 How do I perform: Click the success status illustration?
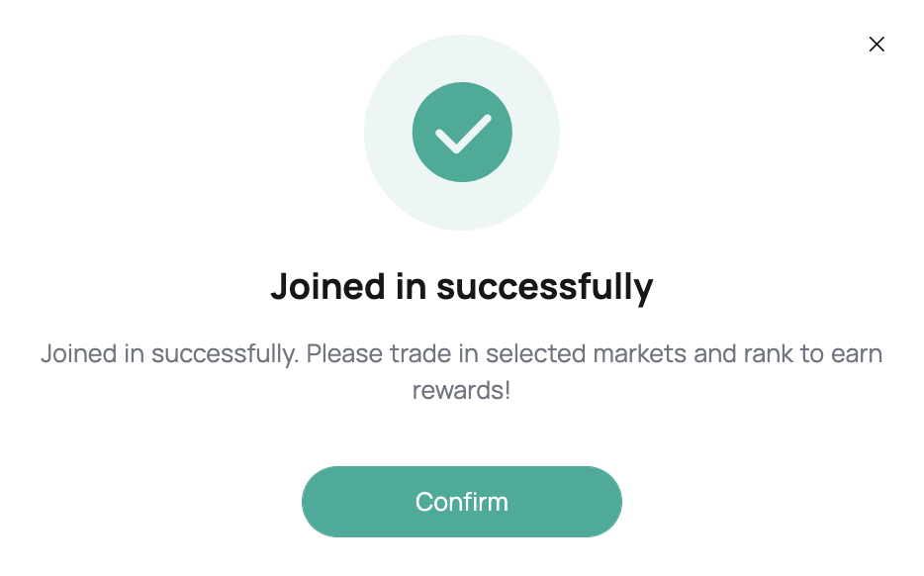point(462,132)
